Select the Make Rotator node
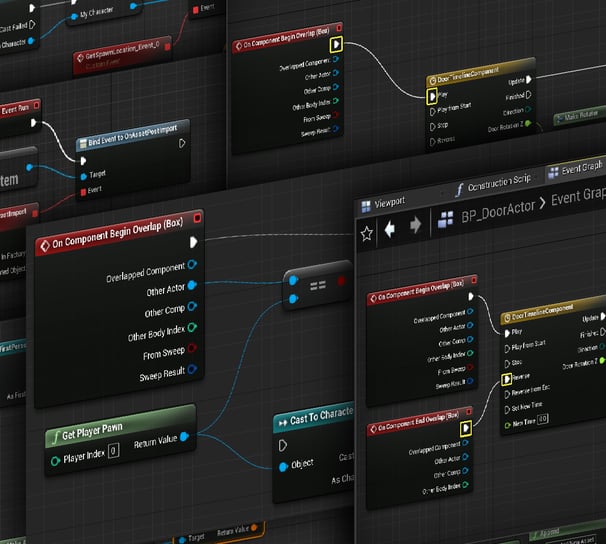Screen dimensions: 606x544 [x=579, y=116]
